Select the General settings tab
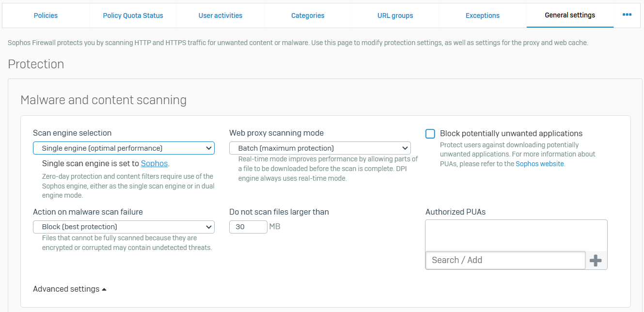 570,16
